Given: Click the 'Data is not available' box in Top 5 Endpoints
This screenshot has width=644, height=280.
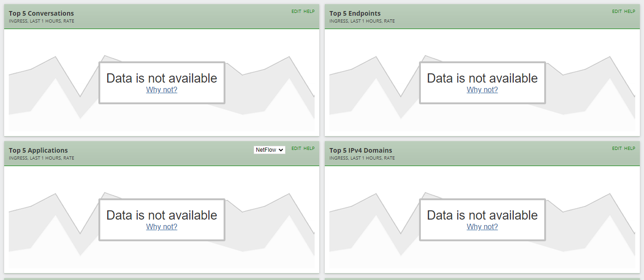Looking at the screenshot, I should (482, 83).
